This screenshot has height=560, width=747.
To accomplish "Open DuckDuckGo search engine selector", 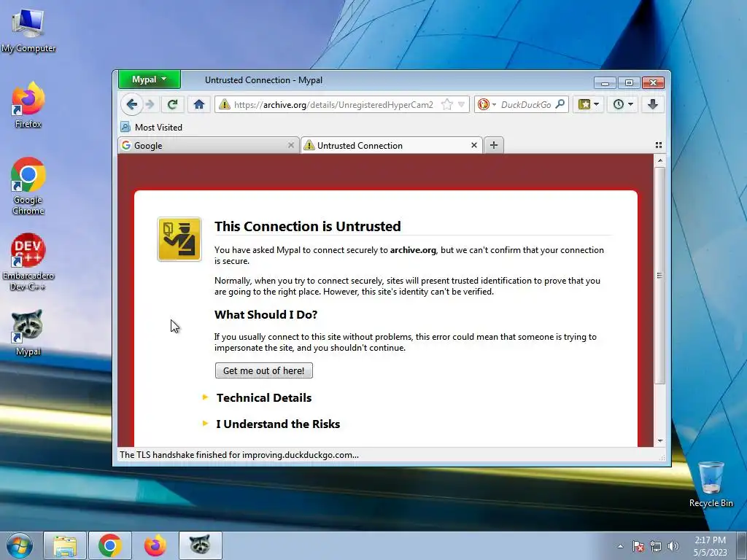I will pos(487,104).
